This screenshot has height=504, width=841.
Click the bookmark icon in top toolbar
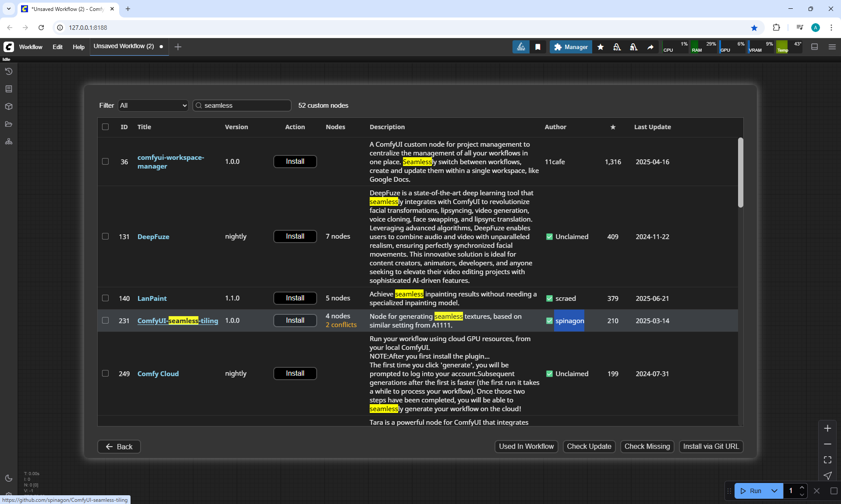click(538, 47)
